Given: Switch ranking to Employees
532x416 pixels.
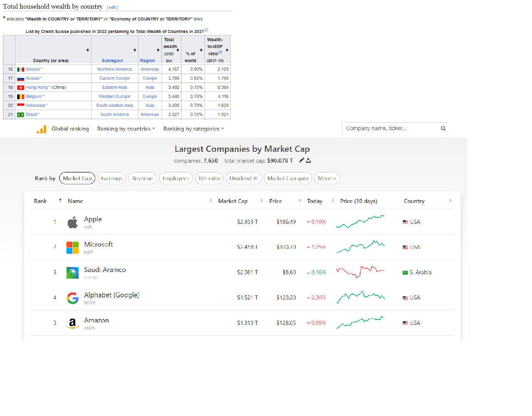Looking at the screenshot, I should [x=176, y=178].
